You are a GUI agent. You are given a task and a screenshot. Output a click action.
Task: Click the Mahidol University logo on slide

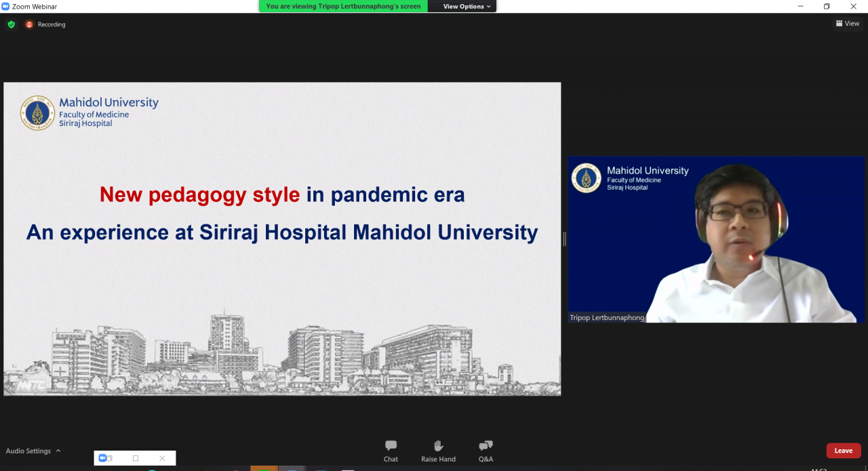coord(37,112)
